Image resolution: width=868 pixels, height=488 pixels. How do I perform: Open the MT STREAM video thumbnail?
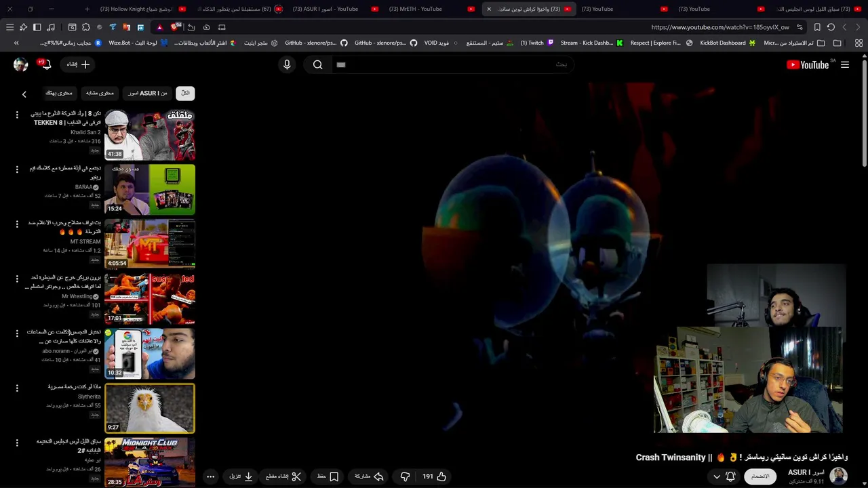[x=150, y=244]
